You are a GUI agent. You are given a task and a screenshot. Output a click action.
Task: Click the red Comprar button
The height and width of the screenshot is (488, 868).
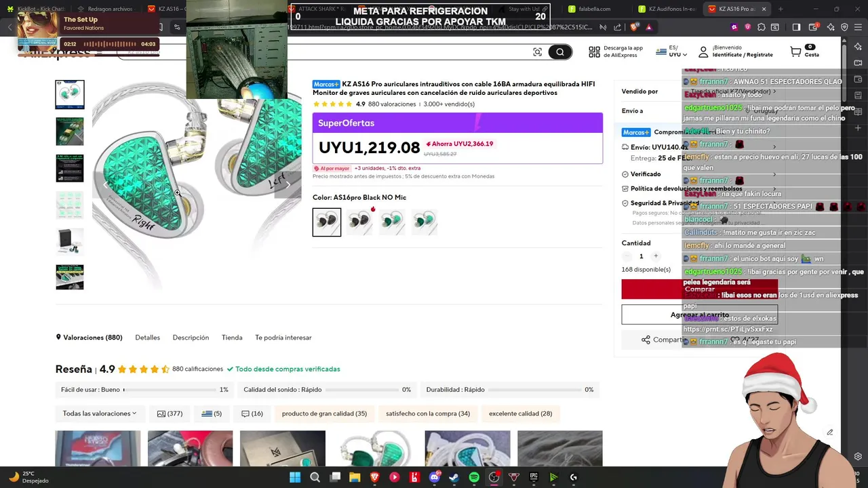[x=700, y=289]
